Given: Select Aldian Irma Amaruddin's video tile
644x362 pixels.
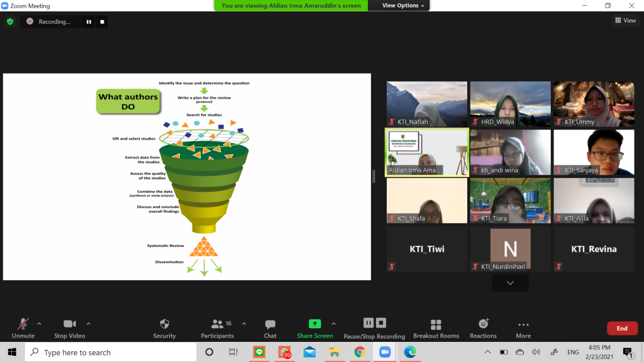Looking at the screenshot, I should point(427,152).
